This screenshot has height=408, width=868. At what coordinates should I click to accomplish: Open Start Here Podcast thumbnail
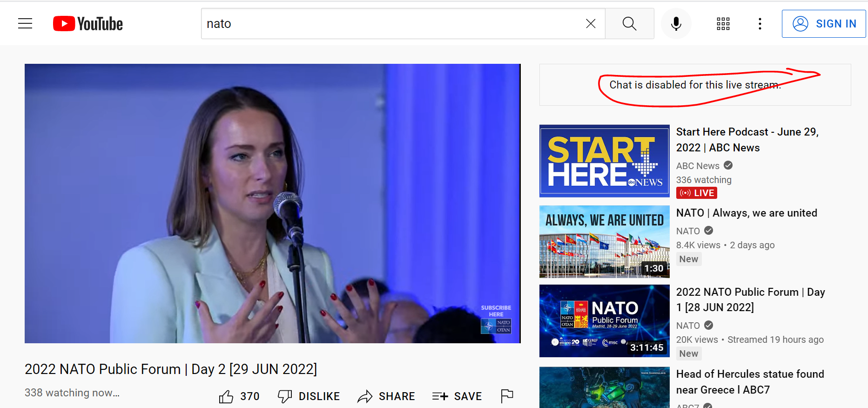tap(605, 161)
